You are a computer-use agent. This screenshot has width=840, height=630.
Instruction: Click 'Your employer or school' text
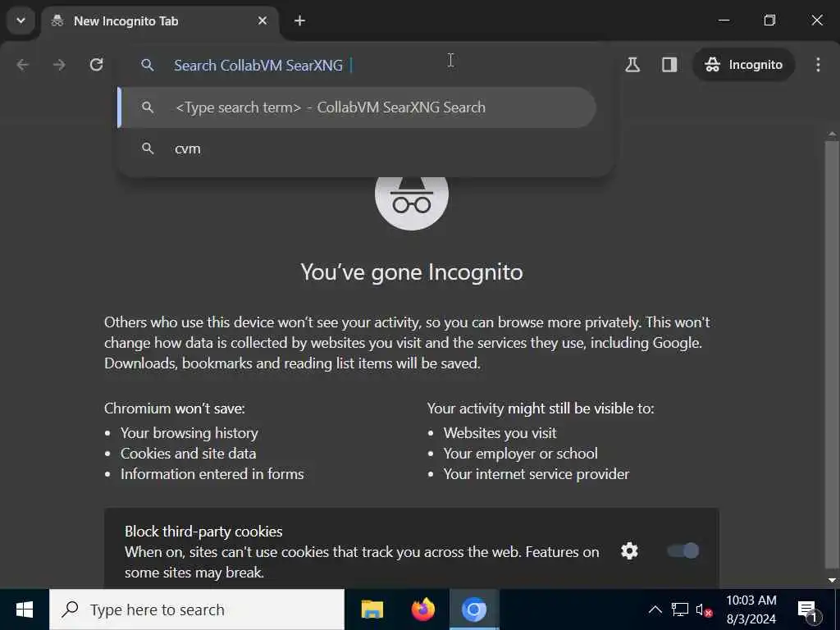coord(520,453)
